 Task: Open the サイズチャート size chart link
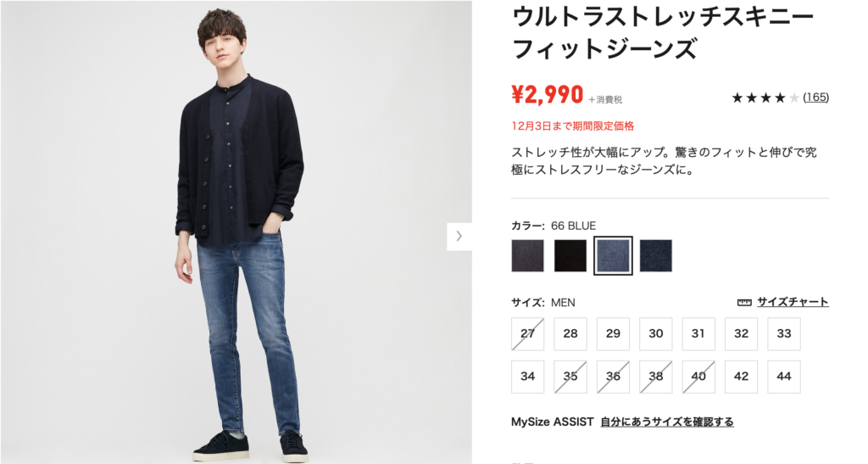tap(793, 302)
